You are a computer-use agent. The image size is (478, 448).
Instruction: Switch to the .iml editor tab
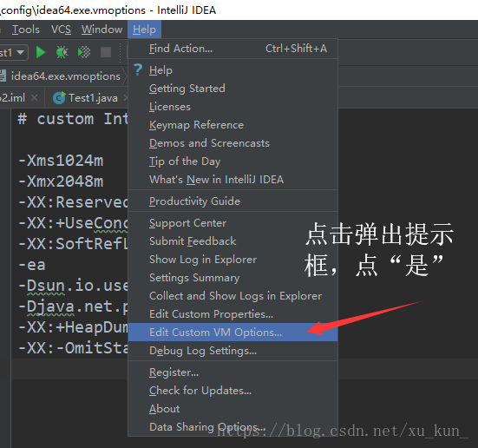pyautogui.click(x=13, y=98)
